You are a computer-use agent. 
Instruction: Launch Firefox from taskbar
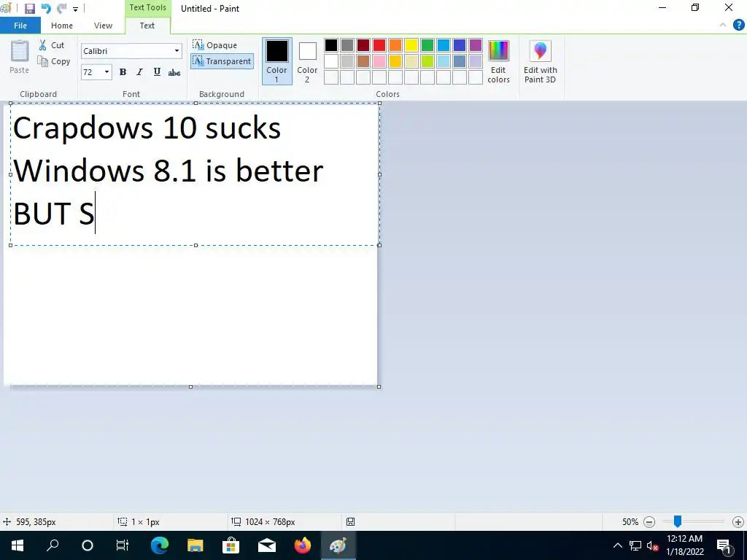click(x=303, y=545)
